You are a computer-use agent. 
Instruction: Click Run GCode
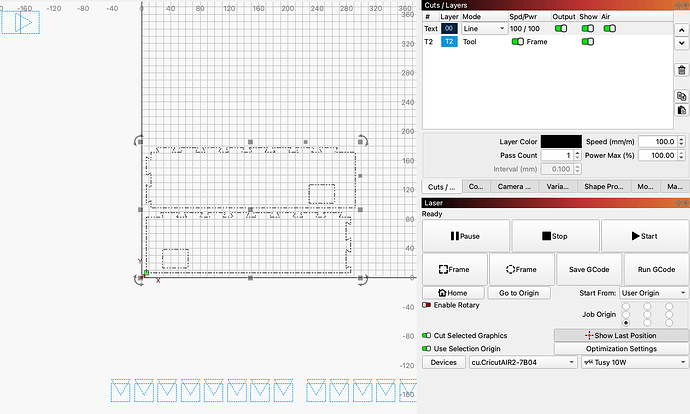(x=656, y=269)
